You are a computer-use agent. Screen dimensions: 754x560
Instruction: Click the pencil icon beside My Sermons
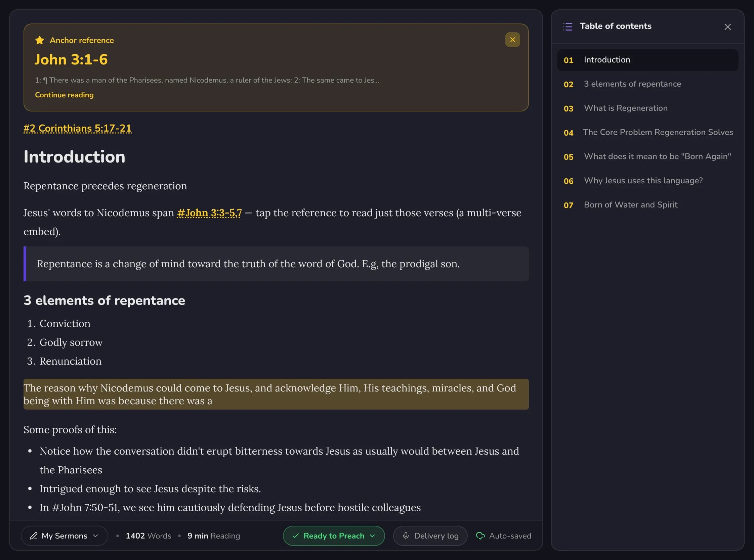point(34,536)
